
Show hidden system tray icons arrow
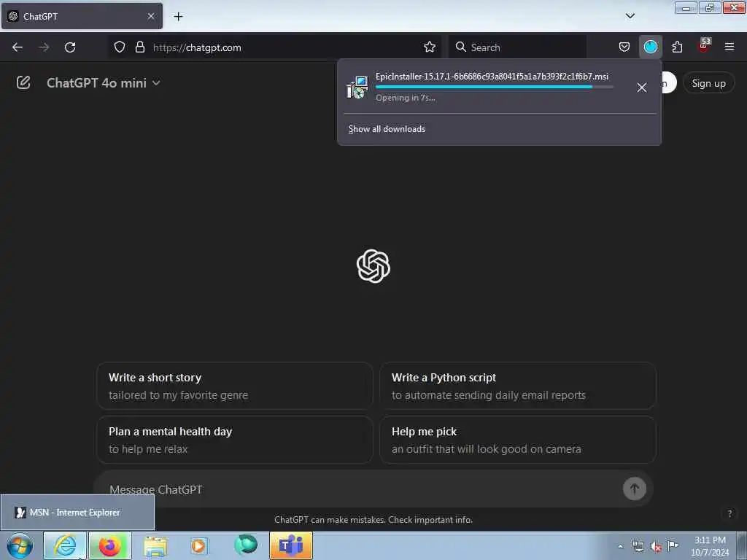click(620, 546)
